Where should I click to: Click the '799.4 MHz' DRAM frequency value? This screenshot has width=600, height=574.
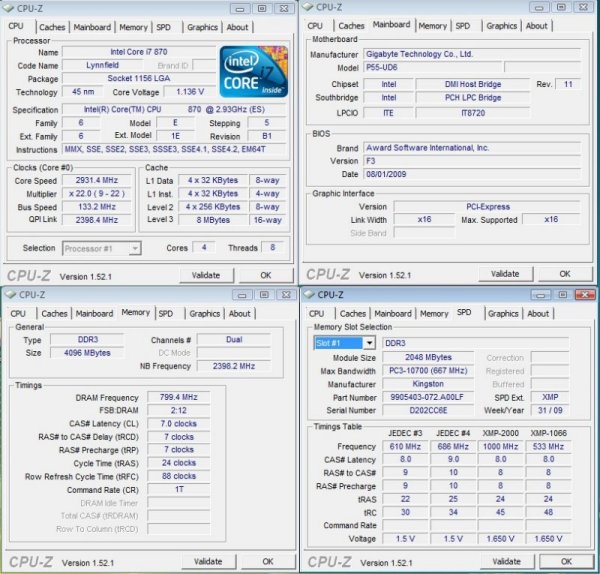(179, 398)
